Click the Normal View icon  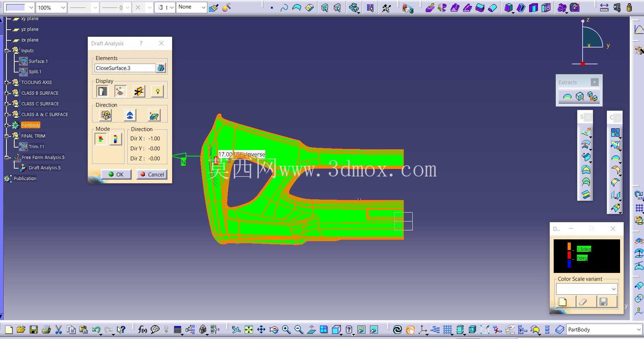click(x=311, y=330)
